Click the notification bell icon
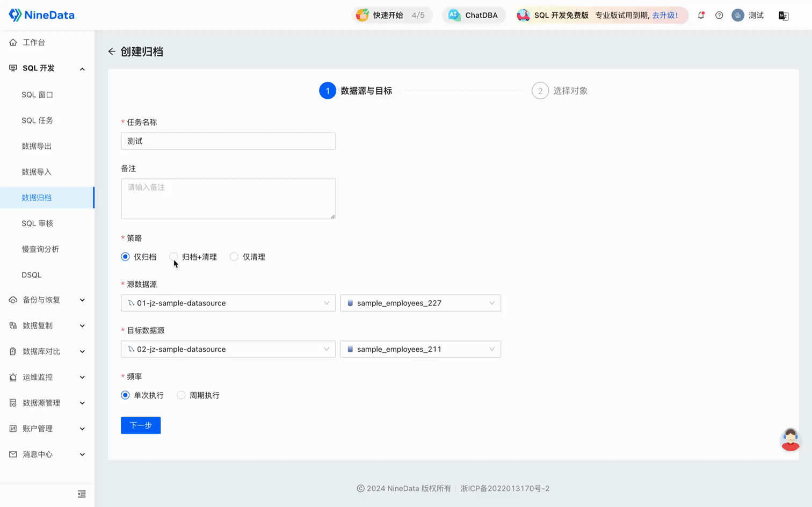Viewport: 812px width, 507px height. pos(701,15)
